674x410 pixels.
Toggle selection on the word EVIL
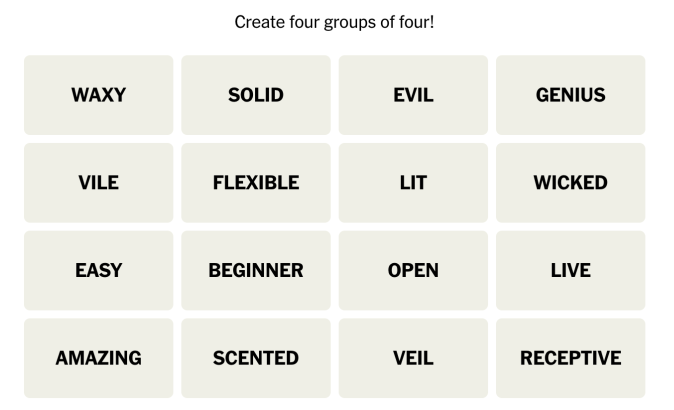(x=413, y=95)
